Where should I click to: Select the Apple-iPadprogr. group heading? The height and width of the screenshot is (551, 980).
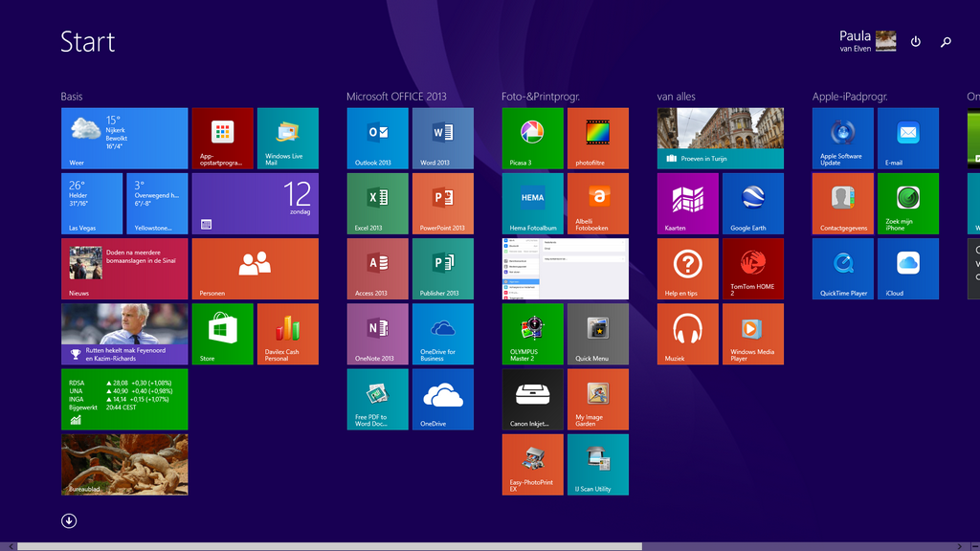tap(850, 97)
